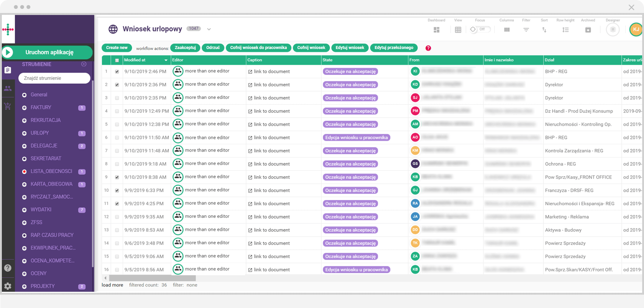This screenshot has width=644, height=308.
Task: Switch to table View icon
Action: [x=458, y=30]
